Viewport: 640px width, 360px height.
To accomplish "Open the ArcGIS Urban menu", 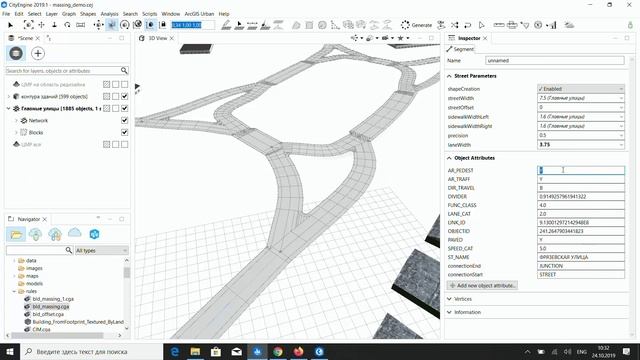I will click(x=199, y=14).
